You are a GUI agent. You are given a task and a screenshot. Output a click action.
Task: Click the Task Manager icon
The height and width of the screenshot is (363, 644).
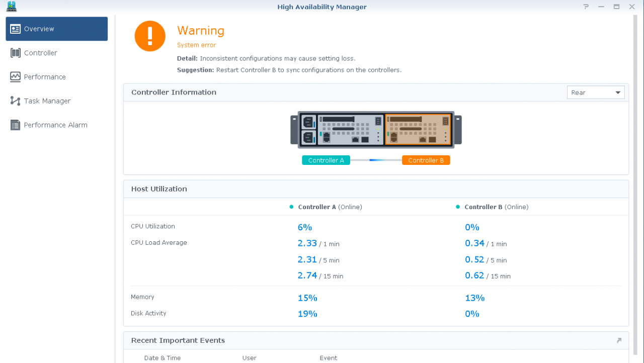tap(15, 101)
